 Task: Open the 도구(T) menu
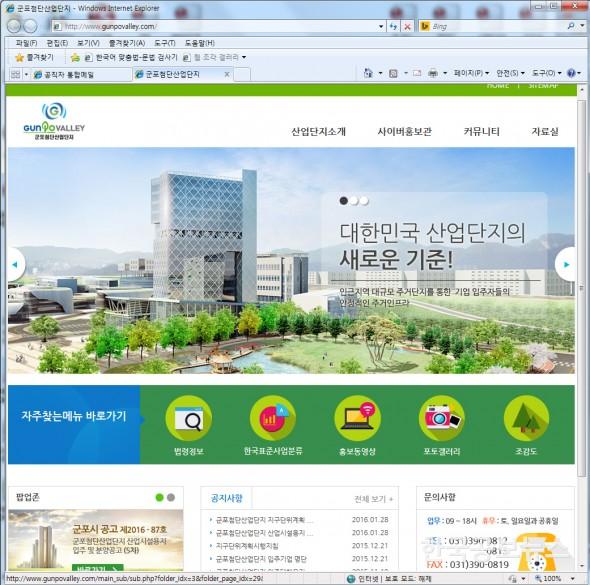pos(165,43)
